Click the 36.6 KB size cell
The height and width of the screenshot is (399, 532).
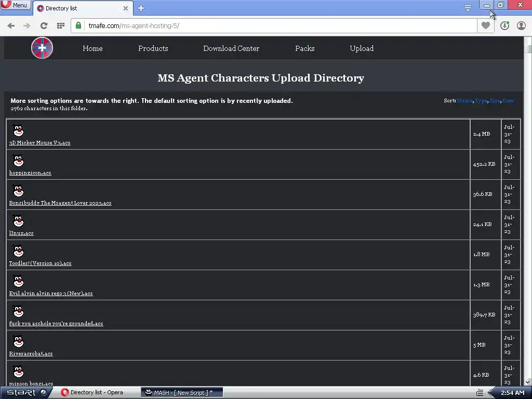486,194
